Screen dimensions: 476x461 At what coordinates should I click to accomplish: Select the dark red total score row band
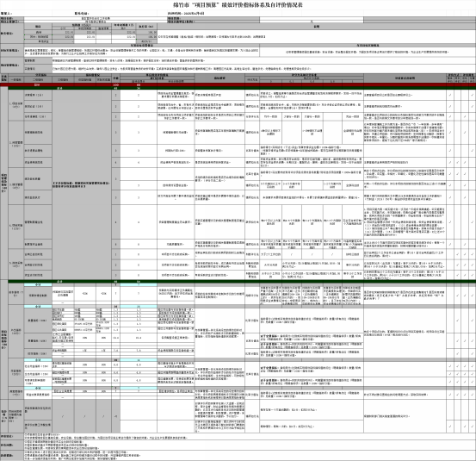pos(238,84)
